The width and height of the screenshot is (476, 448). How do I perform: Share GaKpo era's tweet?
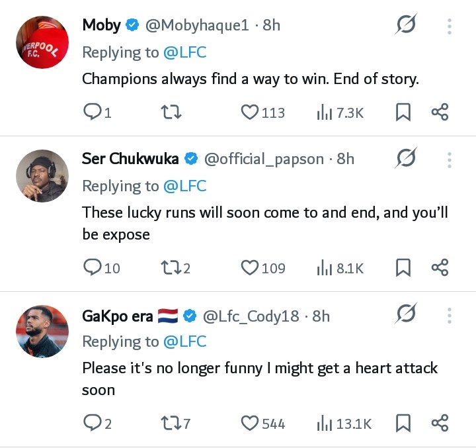pos(440,424)
